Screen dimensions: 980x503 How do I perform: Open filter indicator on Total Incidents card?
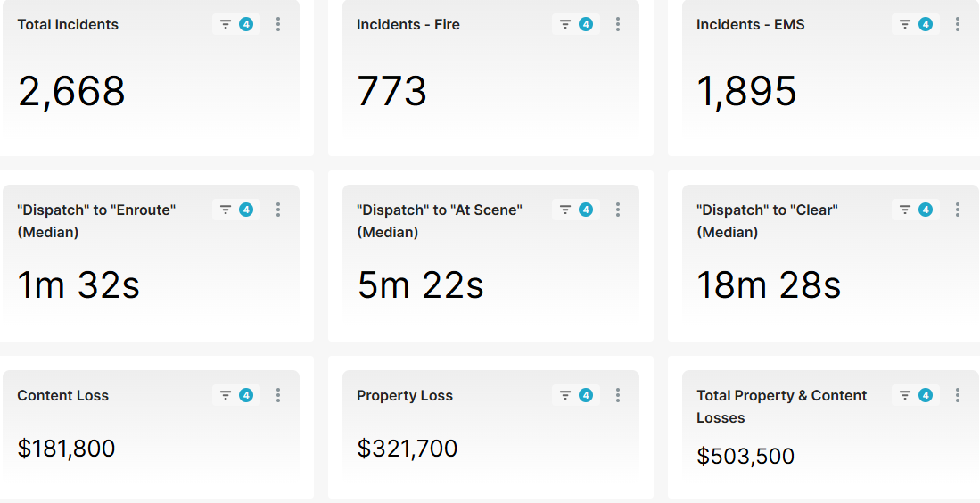pos(236,24)
